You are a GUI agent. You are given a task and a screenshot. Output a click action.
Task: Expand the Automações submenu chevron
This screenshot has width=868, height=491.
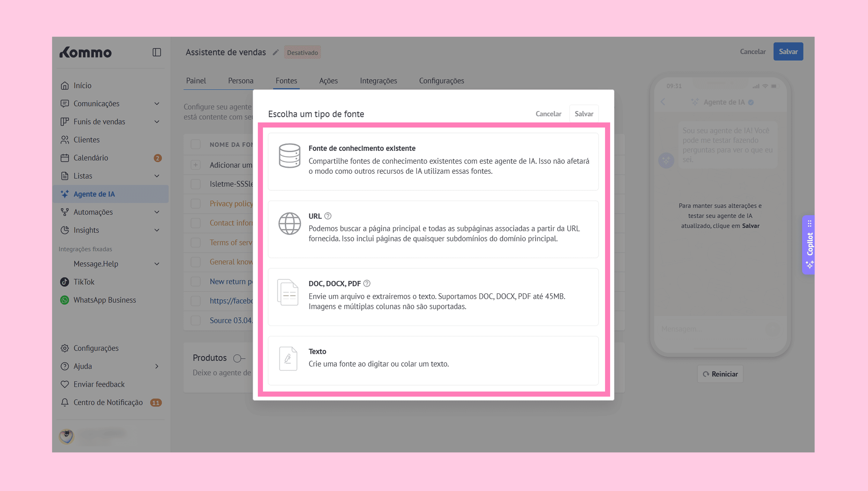(157, 212)
